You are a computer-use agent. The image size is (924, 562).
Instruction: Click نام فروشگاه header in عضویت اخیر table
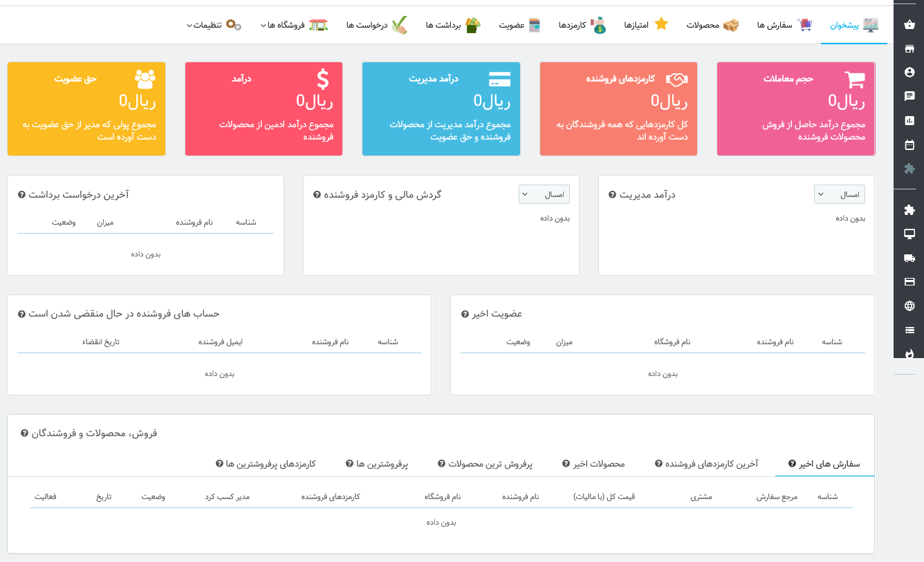click(672, 342)
